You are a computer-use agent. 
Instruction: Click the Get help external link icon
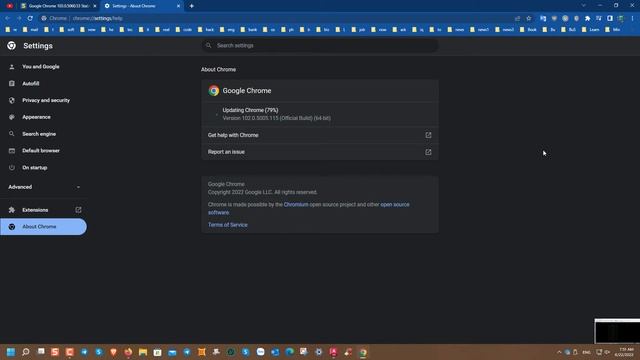[x=428, y=135]
